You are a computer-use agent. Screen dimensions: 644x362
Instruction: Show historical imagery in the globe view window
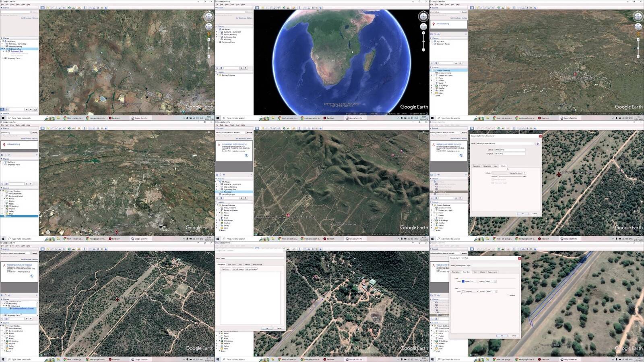284,8
